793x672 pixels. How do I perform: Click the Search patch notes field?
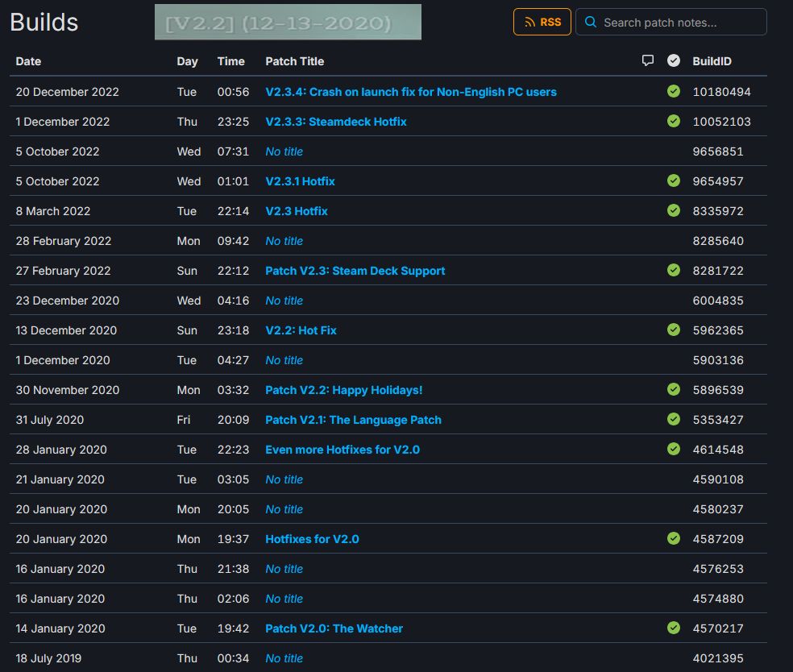point(671,23)
